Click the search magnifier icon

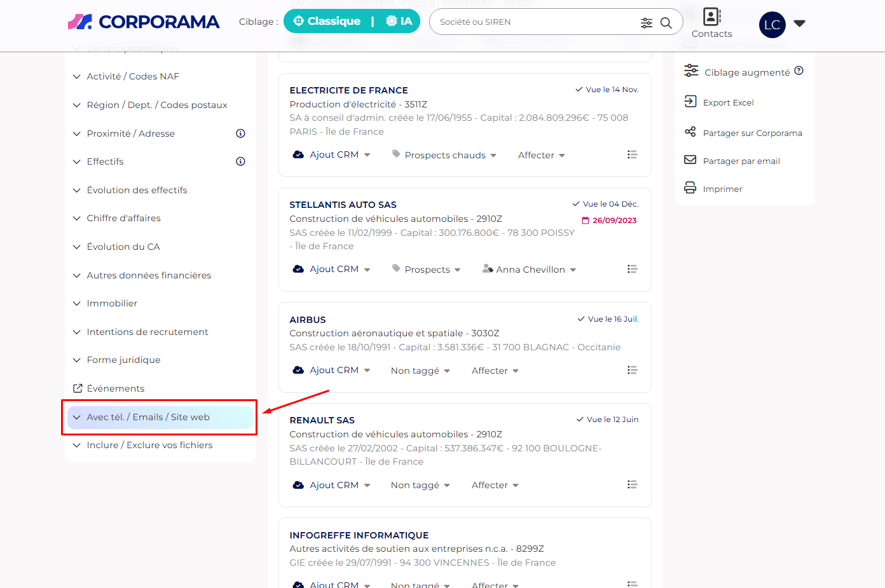tap(666, 23)
